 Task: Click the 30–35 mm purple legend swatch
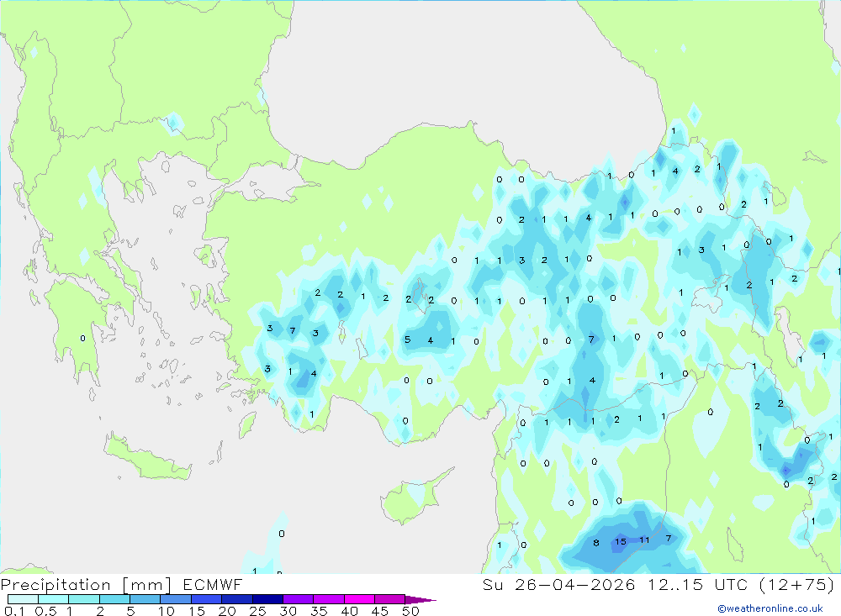tap(299, 599)
